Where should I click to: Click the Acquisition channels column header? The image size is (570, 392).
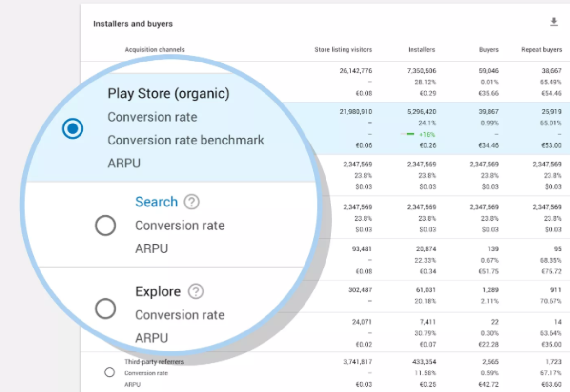(x=154, y=49)
